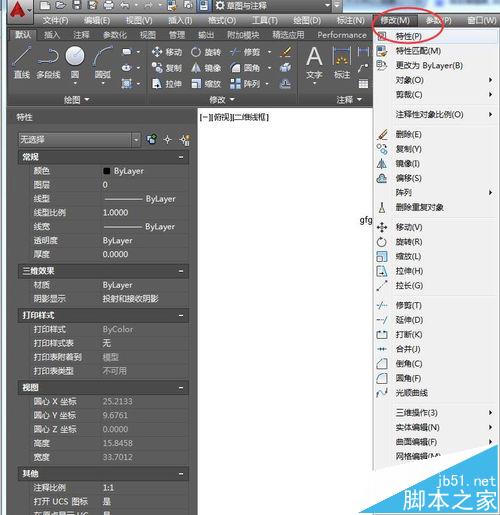
Task: Collapse the 三维效果 properties section
Action: [x=181, y=271]
